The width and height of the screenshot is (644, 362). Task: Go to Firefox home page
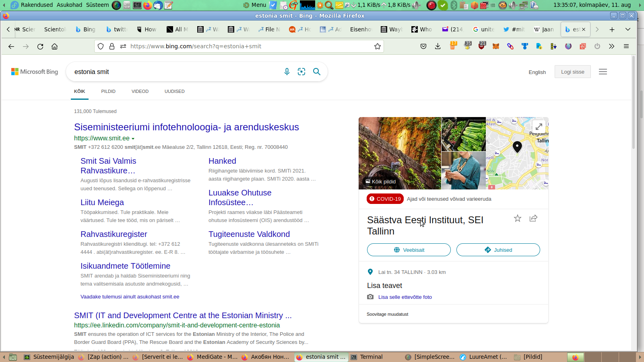[55, 46]
